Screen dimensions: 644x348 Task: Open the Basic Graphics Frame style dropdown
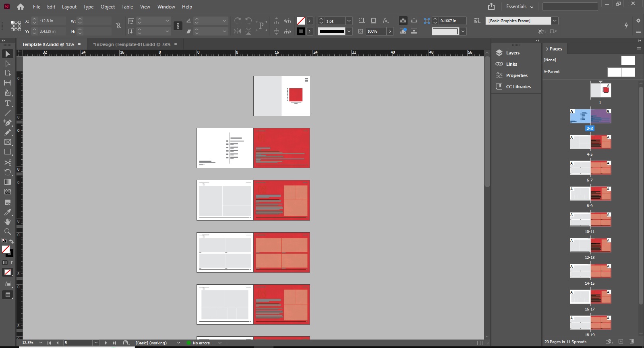(x=555, y=21)
